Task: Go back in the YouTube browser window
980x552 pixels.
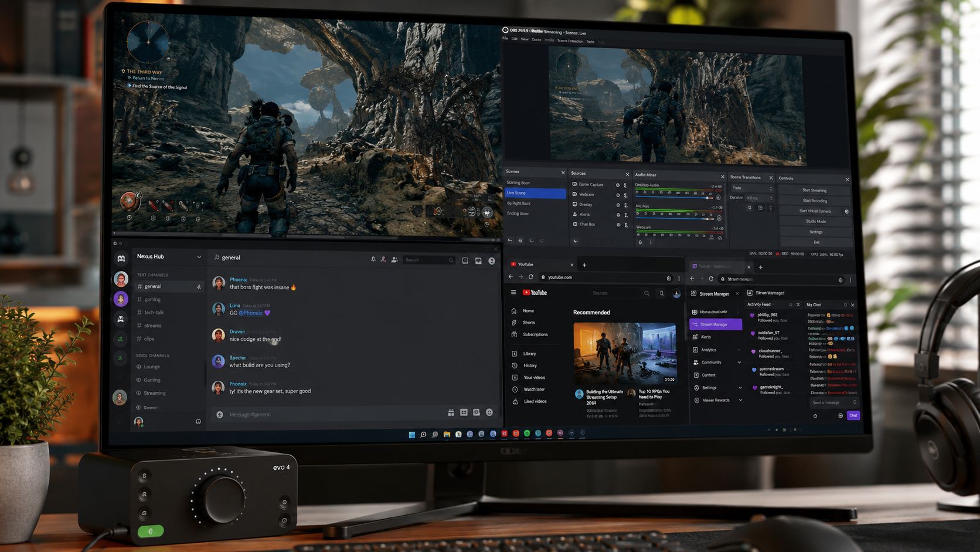Action: (511, 277)
